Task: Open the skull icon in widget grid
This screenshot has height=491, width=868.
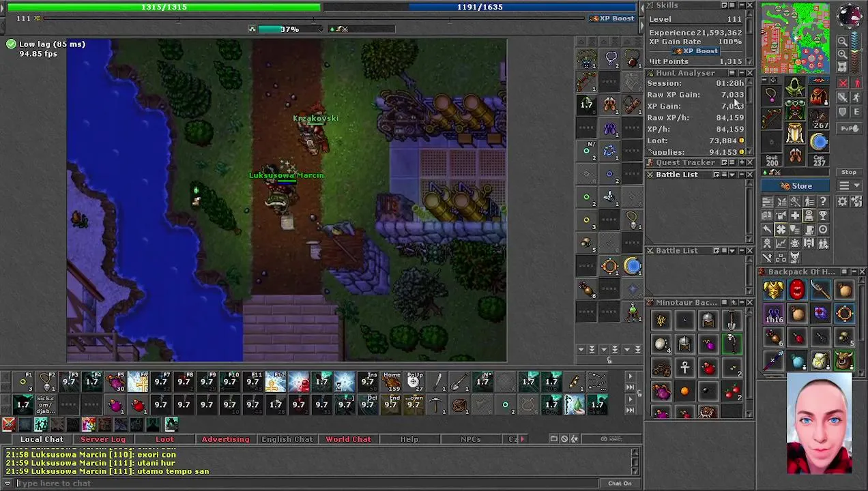Action: click(809, 243)
